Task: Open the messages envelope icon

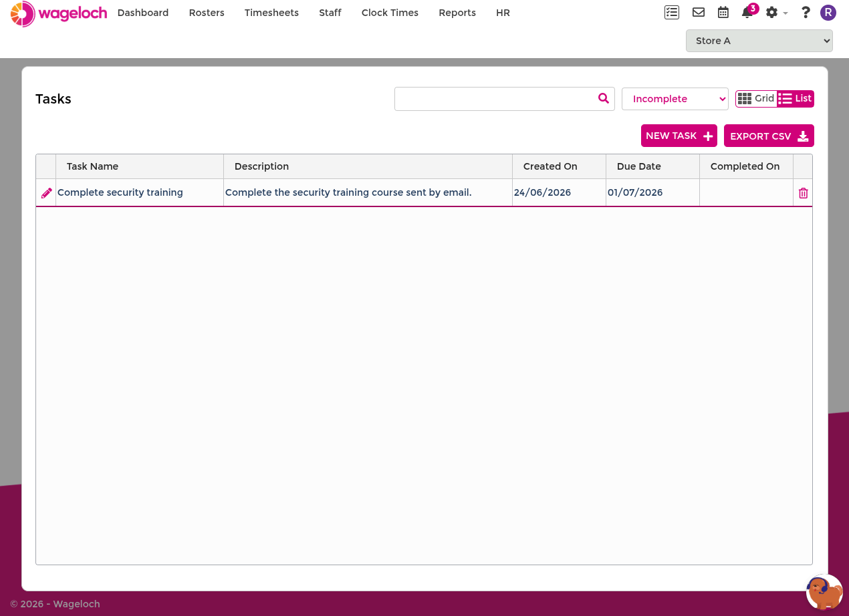Action: pos(699,12)
